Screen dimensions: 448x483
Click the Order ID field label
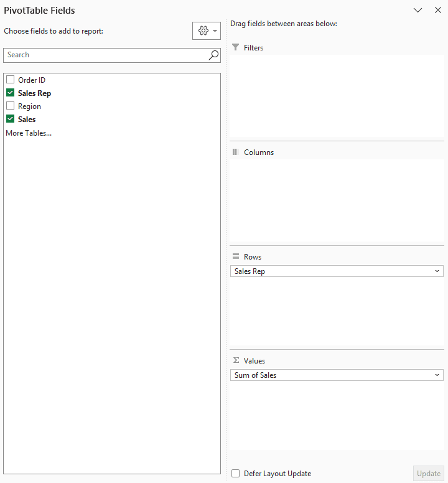coord(32,80)
